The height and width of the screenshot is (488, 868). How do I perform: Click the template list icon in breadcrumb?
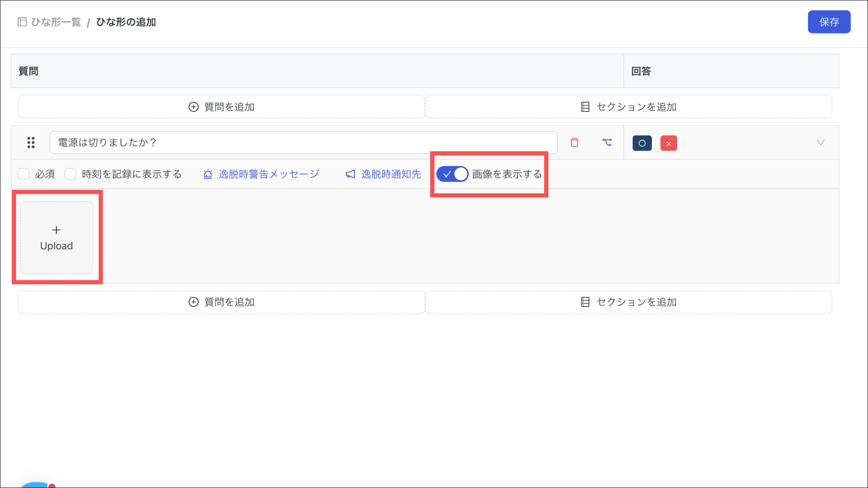[22, 22]
